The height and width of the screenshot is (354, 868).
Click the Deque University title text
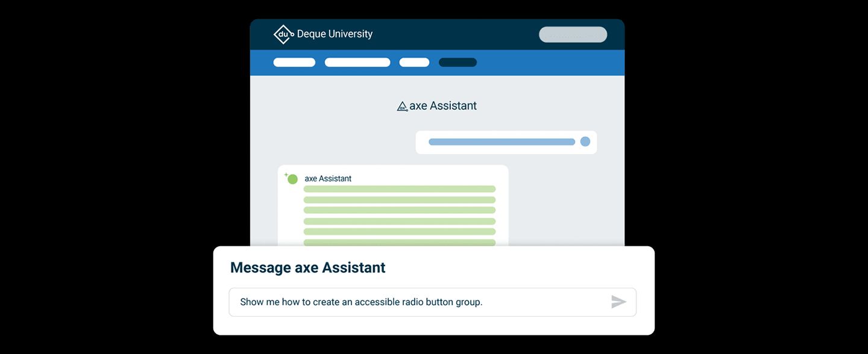(x=335, y=34)
